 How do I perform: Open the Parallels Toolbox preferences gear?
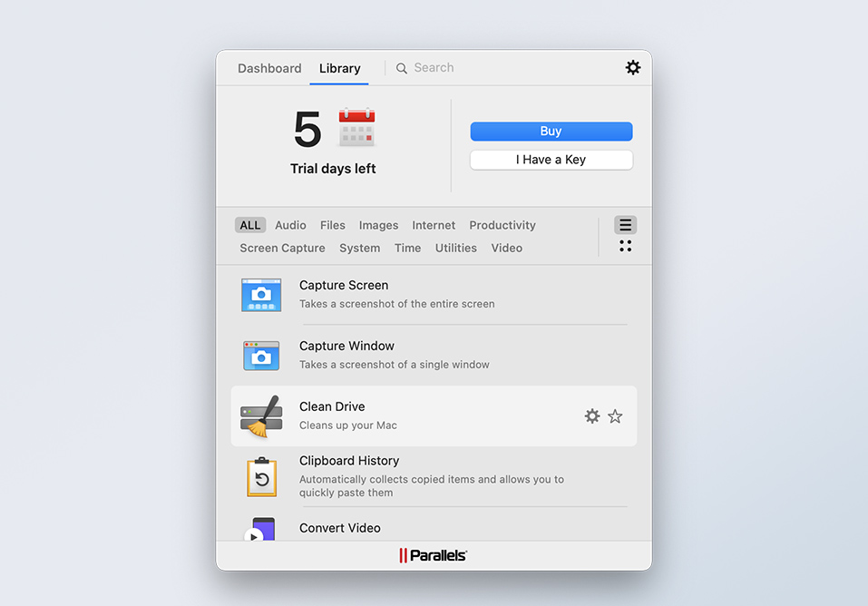click(x=633, y=67)
